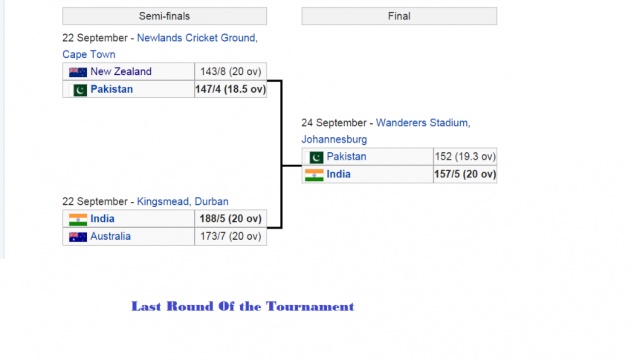Screen dimensions: 630x363
Task: Click the Australia flag icon
Action: pos(78,237)
